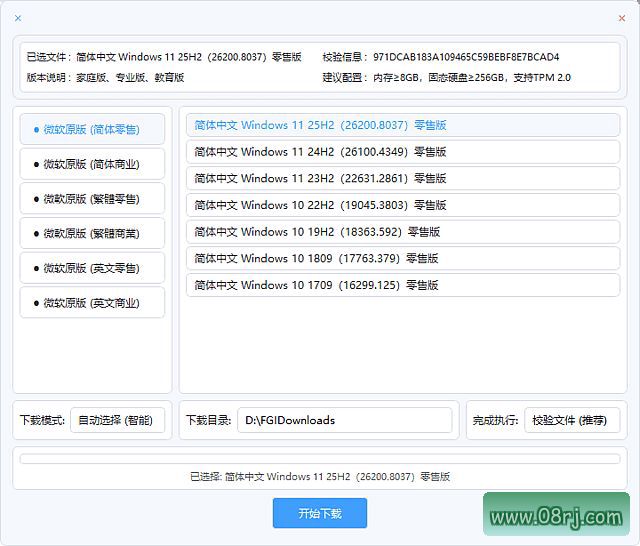Click the 下载目录 D:\FGIDownloads path field

(x=345, y=420)
